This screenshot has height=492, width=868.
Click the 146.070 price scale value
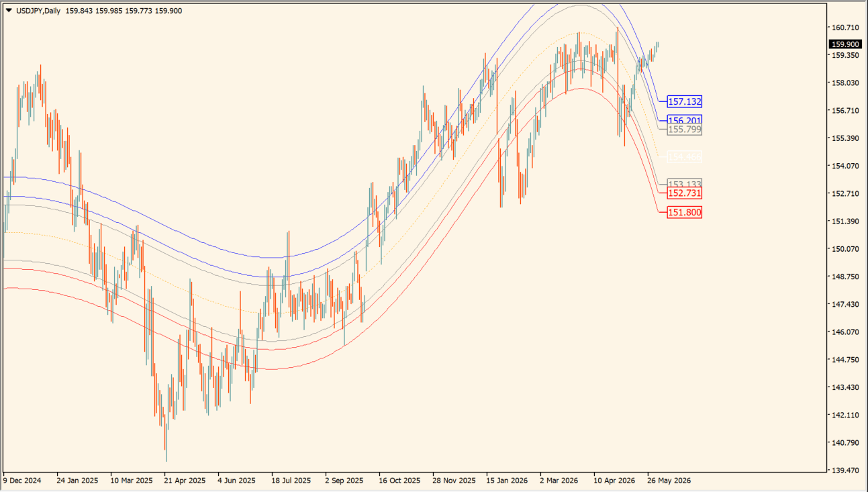pos(845,332)
